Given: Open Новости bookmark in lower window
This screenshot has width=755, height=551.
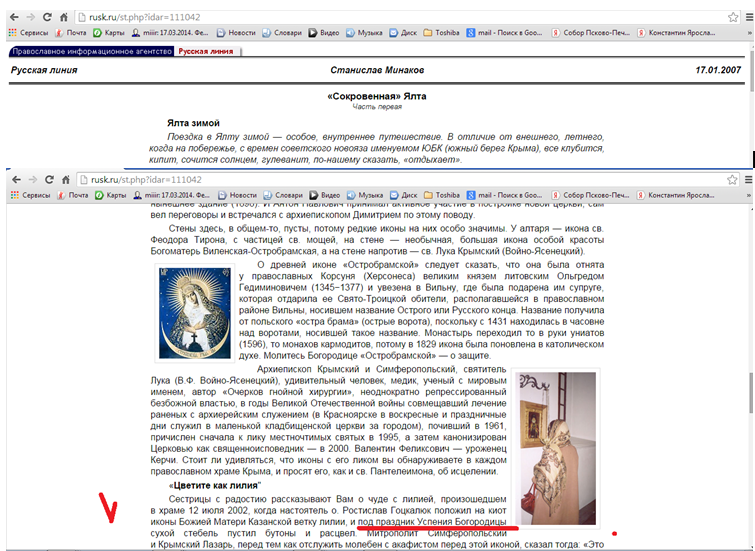Looking at the screenshot, I should click(238, 195).
